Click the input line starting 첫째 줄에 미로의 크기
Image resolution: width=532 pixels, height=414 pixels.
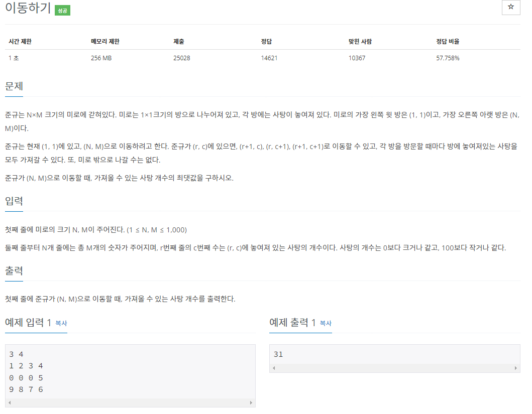coord(96,230)
